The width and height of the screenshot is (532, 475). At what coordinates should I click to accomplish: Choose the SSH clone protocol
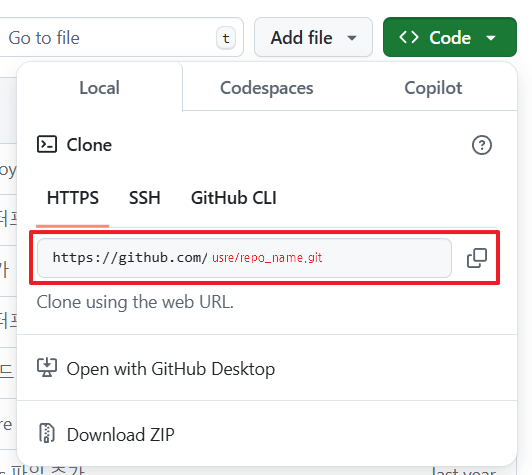145,198
